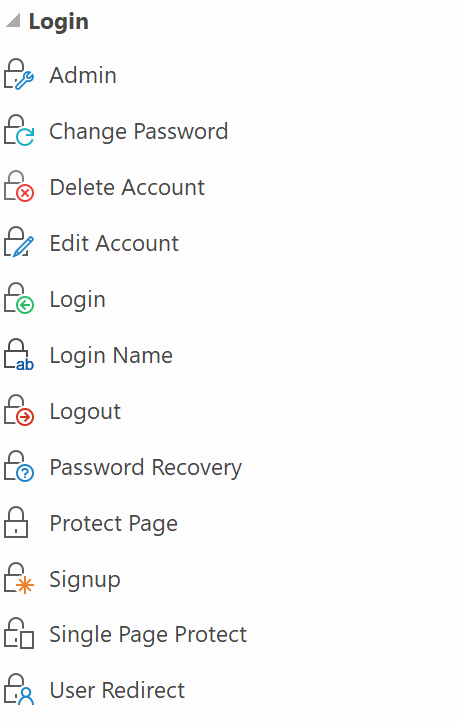The height and width of the screenshot is (726, 457).
Task: Click the Single Page Protect icon
Action: coord(19,634)
